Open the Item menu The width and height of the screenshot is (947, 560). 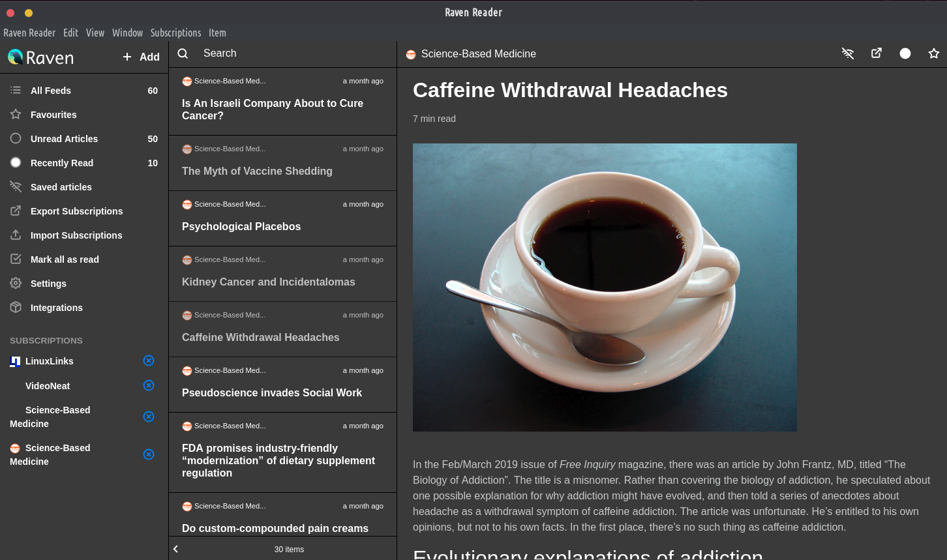pyautogui.click(x=217, y=33)
